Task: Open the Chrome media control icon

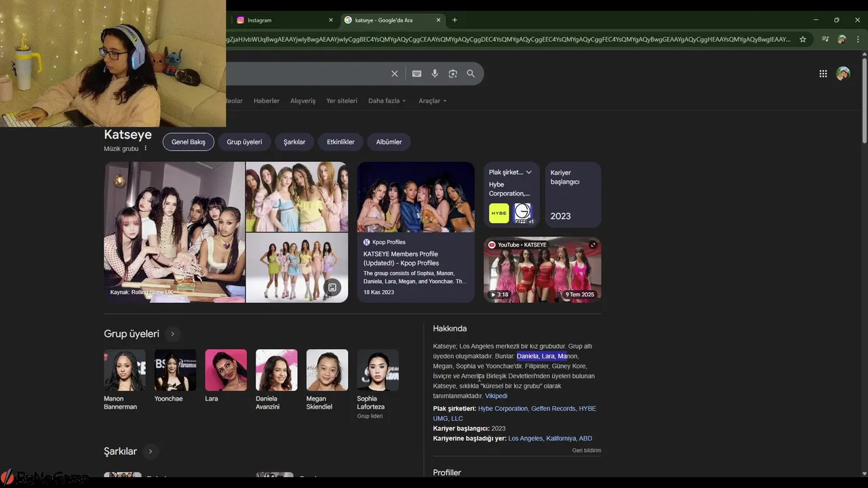Action: pyautogui.click(x=825, y=39)
